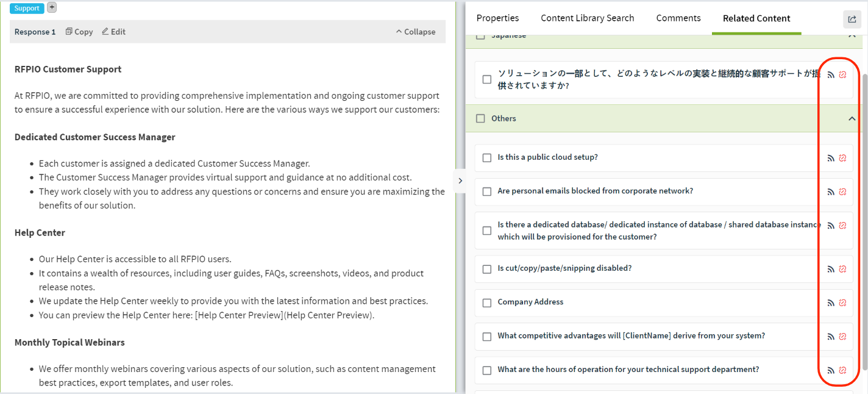Click the 'Monthly Topical Webinars' heading

click(69, 343)
